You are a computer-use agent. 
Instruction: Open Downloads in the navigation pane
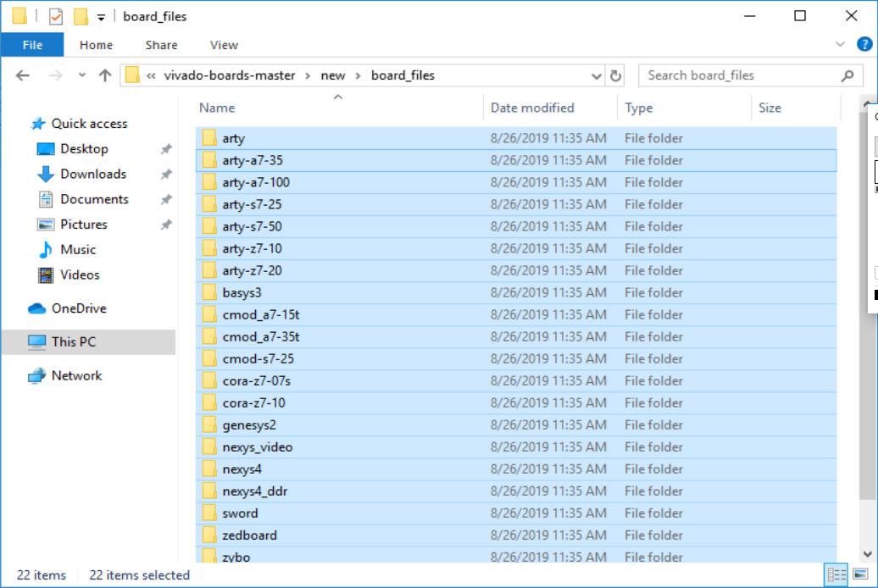pos(93,175)
